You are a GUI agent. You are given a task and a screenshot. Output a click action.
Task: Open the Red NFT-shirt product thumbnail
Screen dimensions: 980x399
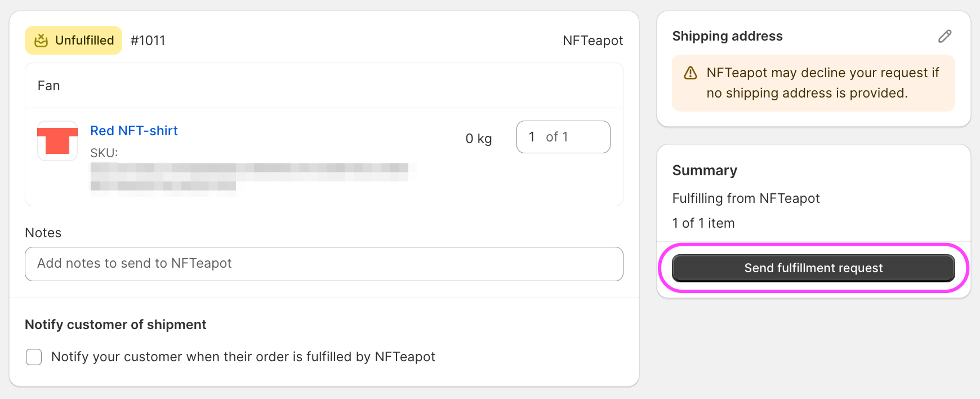tap(57, 141)
